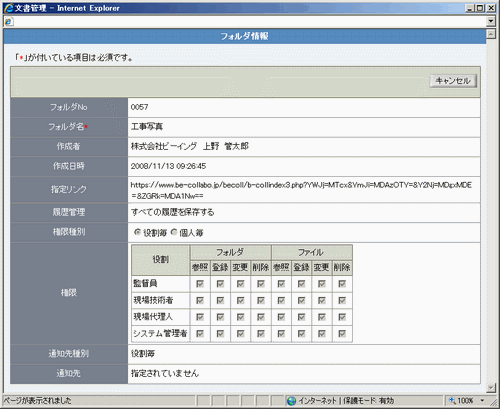Click the Internet zone globe icon
Screen dimensions: 500x409
pyautogui.click(x=292, y=401)
